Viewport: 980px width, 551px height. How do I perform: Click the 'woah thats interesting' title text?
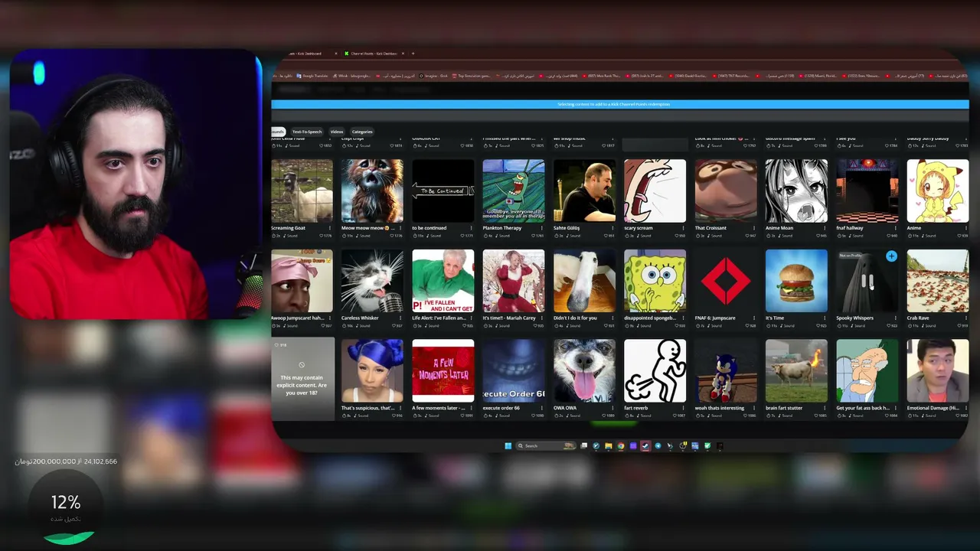720,408
